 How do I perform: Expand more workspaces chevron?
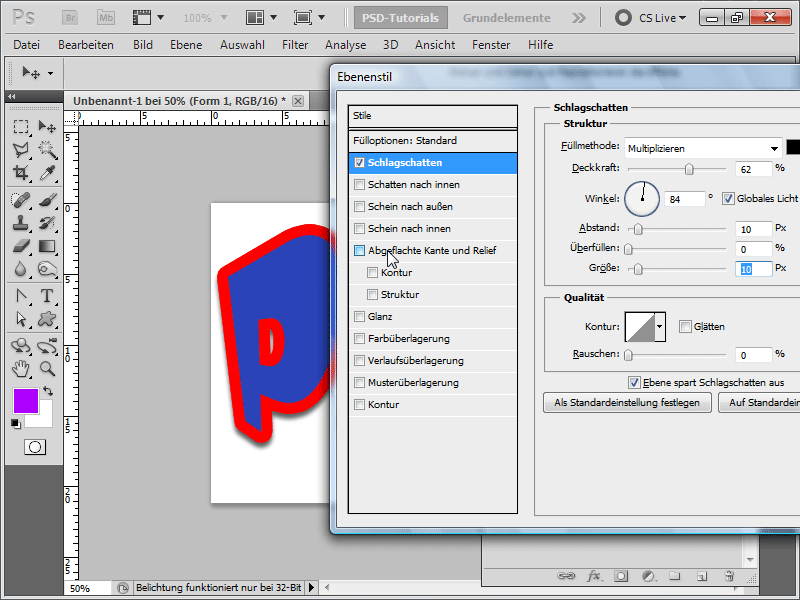pos(579,18)
